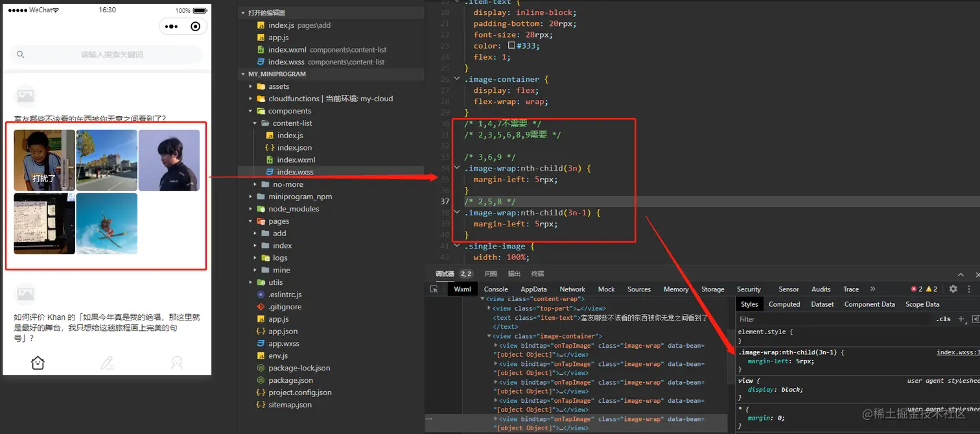Open .eslintrc.js file

pyautogui.click(x=285, y=295)
